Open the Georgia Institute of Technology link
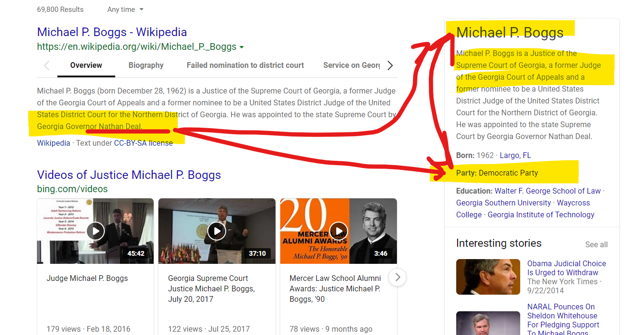The image size is (644, 335). pyautogui.click(x=541, y=214)
